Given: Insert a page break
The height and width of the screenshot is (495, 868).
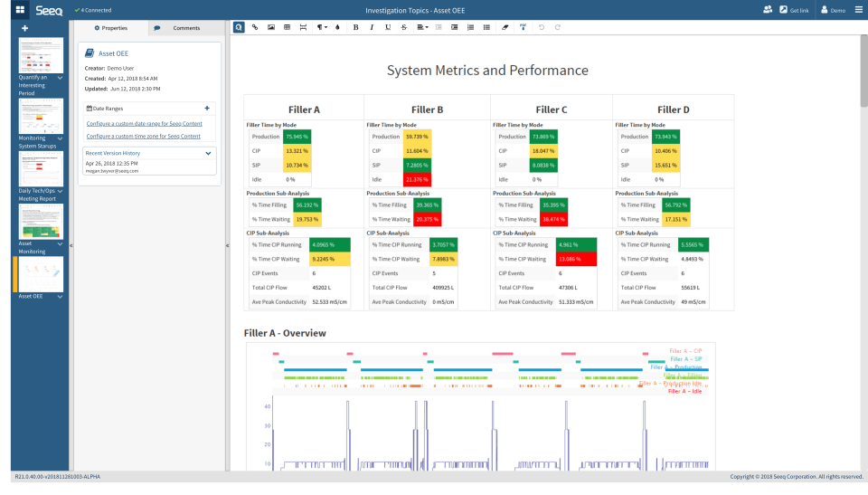Looking at the screenshot, I should [303, 27].
